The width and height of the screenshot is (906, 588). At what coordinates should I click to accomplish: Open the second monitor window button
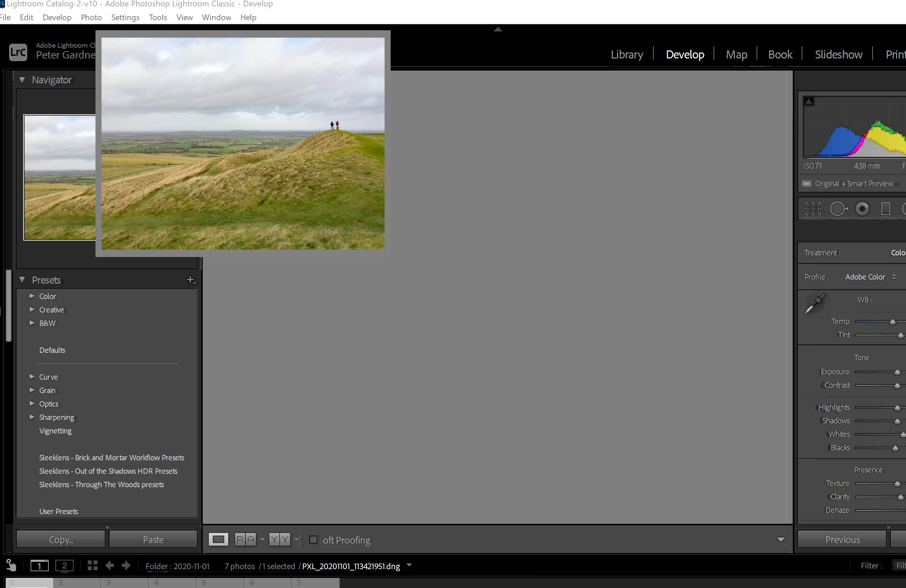[x=64, y=565]
